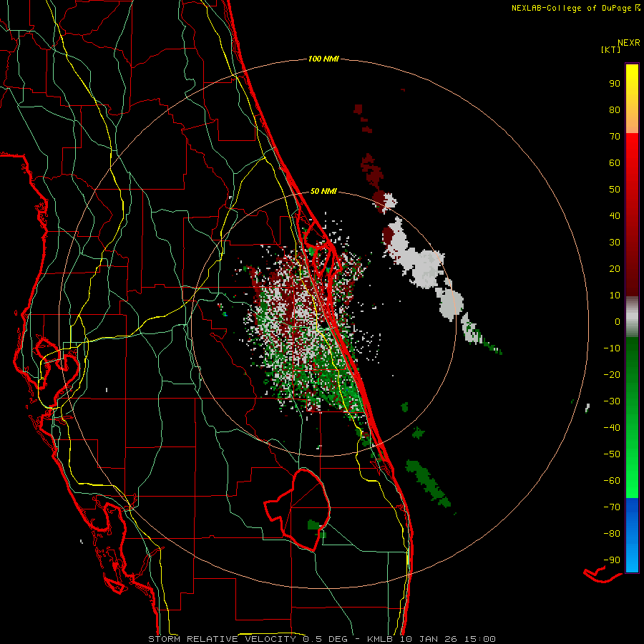Image resolution: width=644 pixels, height=644 pixels.
Task: Select the 70 value on velocity scale
Action: point(615,137)
